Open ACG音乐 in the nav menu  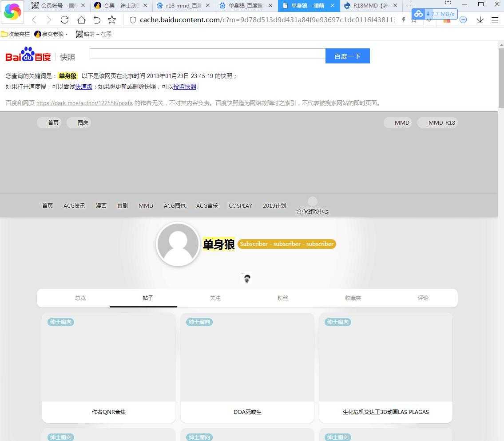207,205
